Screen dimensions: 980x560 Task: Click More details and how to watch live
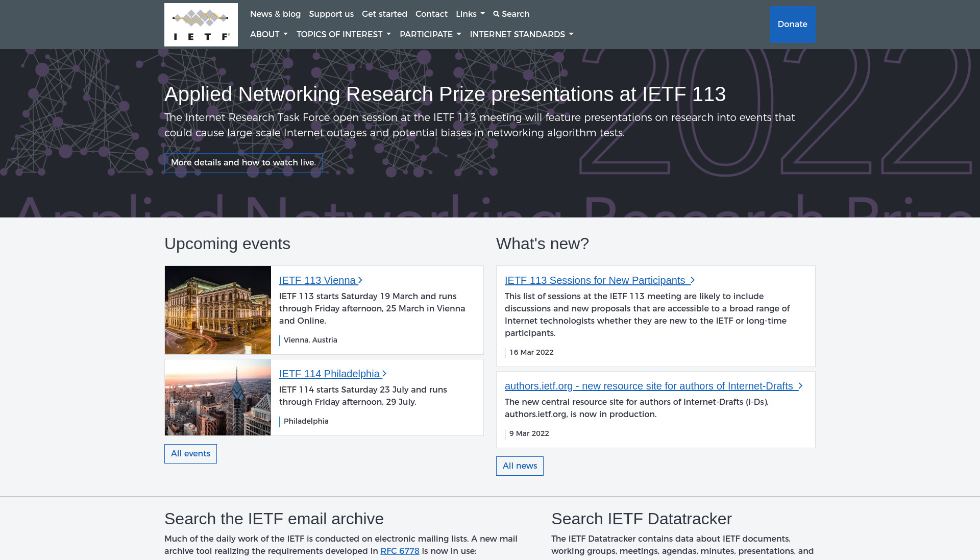coord(243,162)
